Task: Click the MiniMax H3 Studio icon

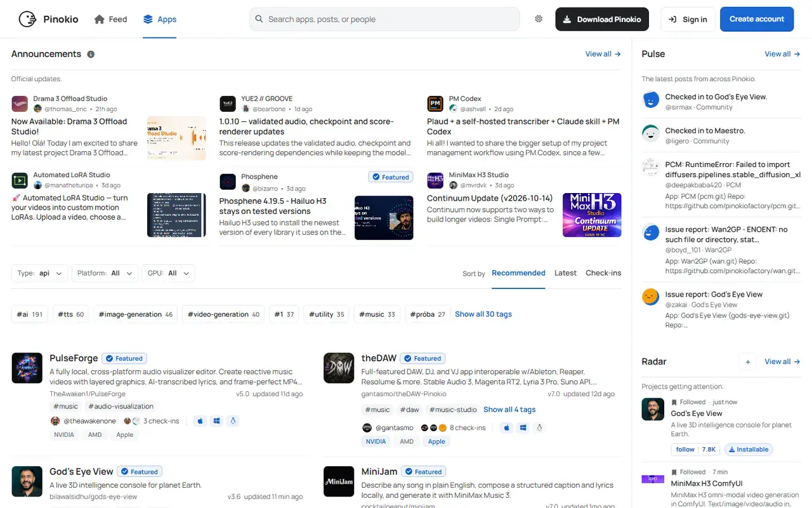Action: 435,180
